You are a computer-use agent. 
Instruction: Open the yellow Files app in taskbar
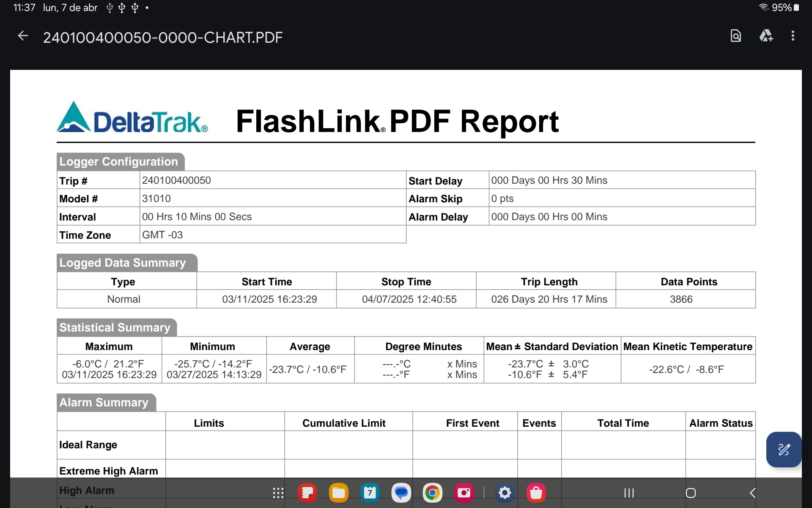[338, 493]
